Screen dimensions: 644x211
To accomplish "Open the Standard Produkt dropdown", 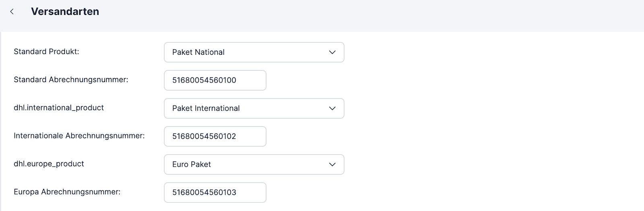I will [x=254, y=52].
